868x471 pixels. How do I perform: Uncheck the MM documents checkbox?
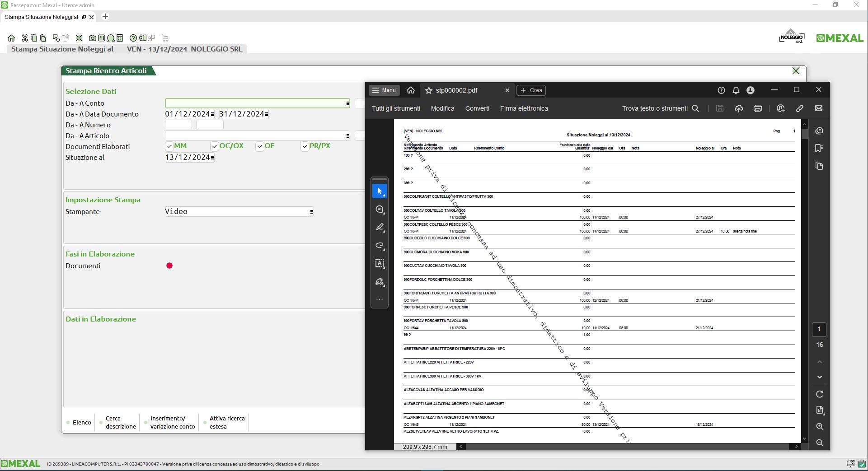(169, 146)
